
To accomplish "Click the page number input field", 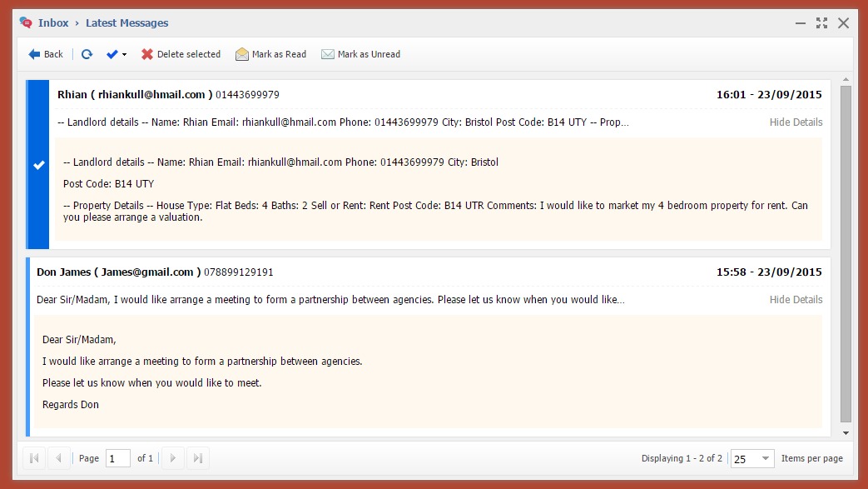I will point(118,458).
